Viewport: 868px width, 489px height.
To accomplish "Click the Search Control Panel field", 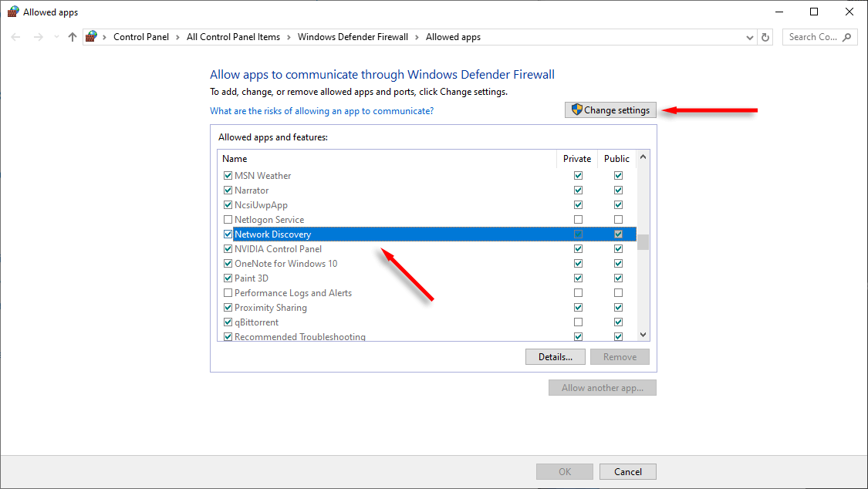I will coord(812,37).
